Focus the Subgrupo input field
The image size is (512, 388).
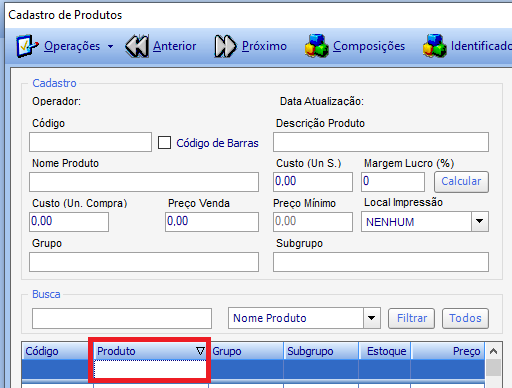click(381, 262)
